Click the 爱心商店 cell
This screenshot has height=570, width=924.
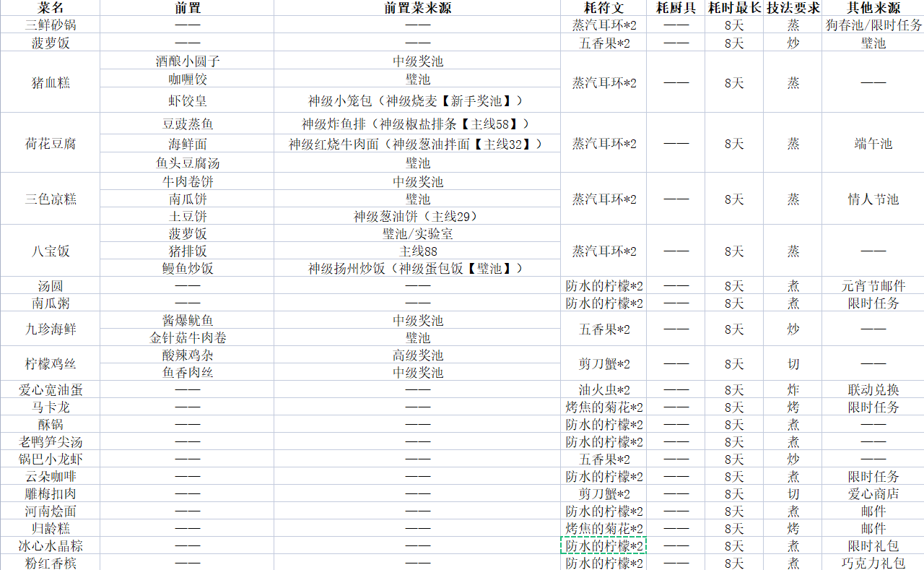point(873,493)
